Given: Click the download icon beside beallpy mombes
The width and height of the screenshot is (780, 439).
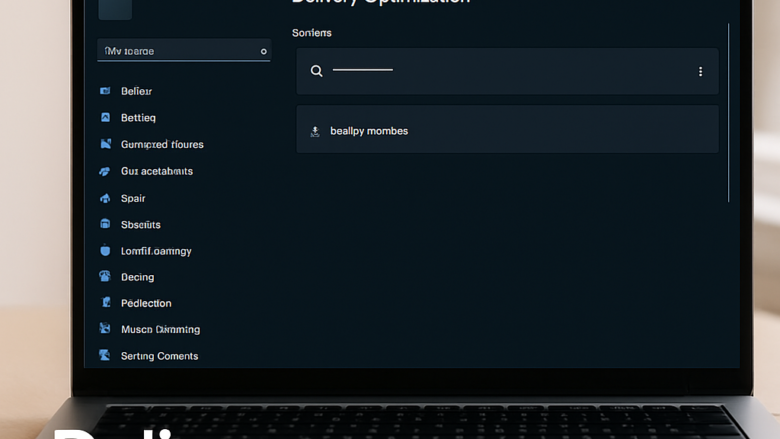Looking at the screenshot, I should coord(315,131).
